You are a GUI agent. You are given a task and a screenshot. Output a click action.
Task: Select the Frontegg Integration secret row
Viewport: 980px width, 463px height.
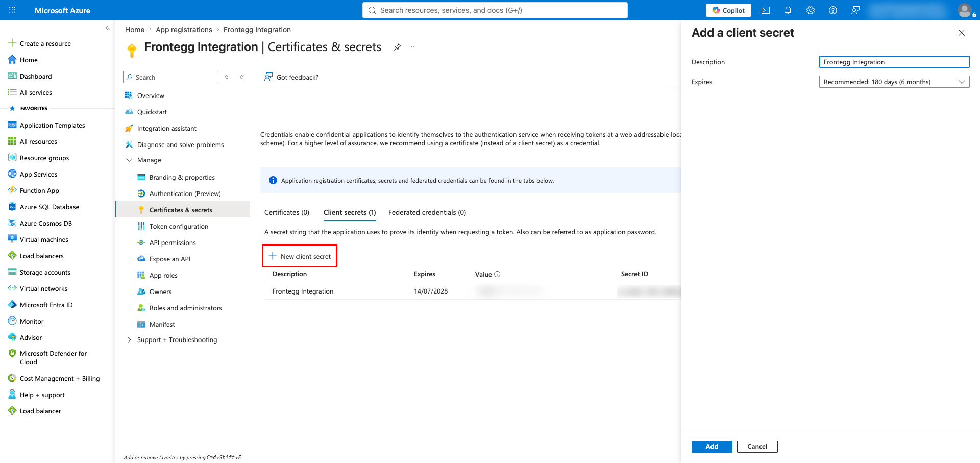(x=473, y=291)
